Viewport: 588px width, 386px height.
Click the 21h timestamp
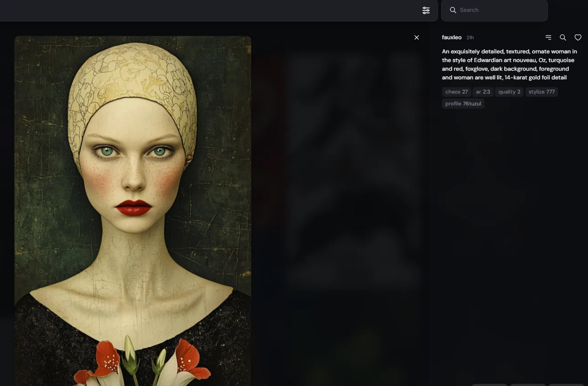(x=470, y=37)
